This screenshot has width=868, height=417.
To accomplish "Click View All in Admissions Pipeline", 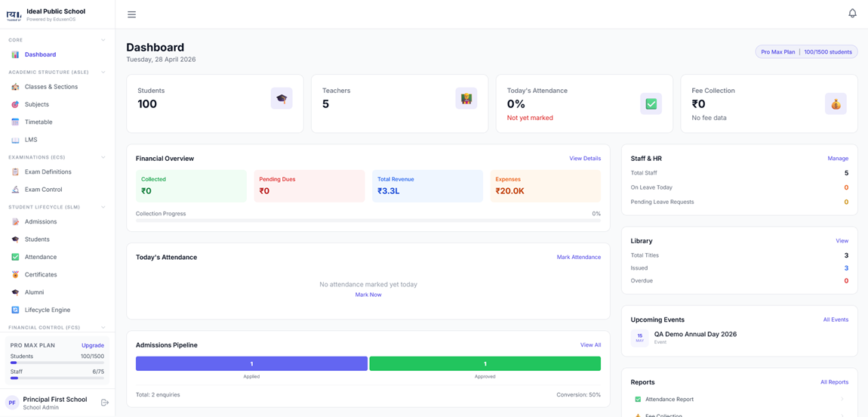I will pyautogui.click(x=590, y=345).
